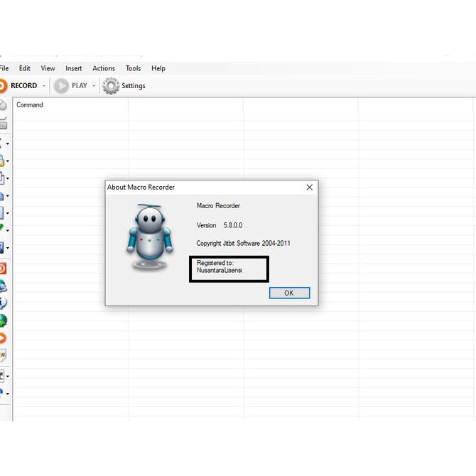
Task: Click the orange RECORD button
Action: point(18,85)
